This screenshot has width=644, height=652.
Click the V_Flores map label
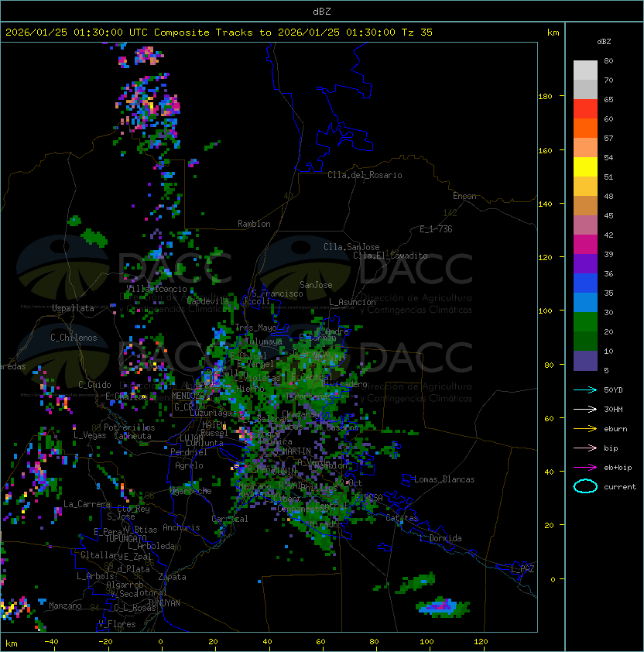point(117,625)
